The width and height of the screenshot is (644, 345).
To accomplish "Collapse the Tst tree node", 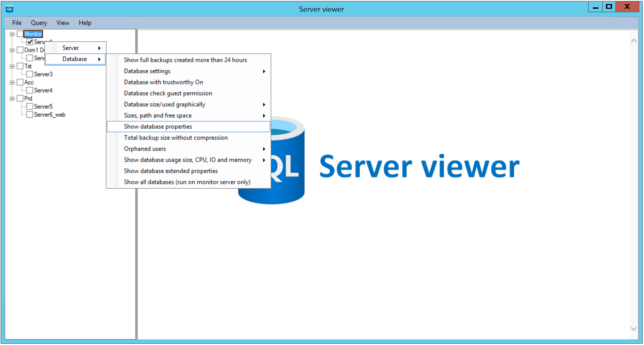I will (x=12, y=66).
